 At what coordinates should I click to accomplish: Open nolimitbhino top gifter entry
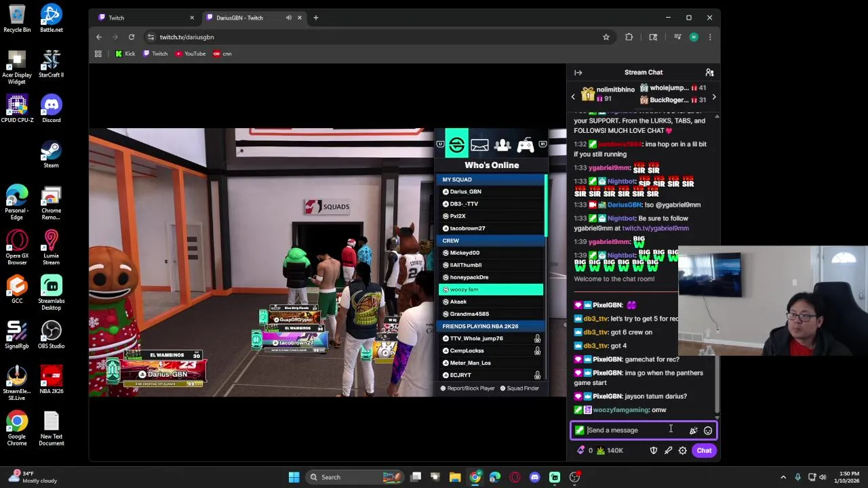(608, 94)
